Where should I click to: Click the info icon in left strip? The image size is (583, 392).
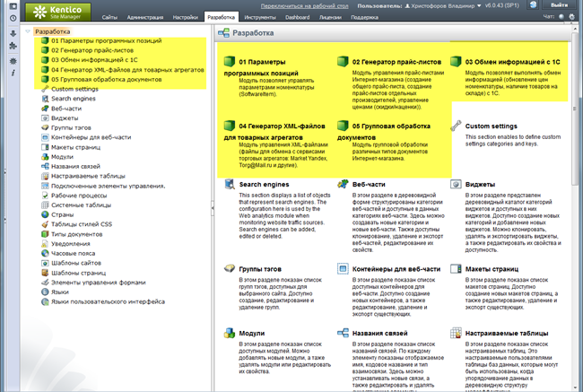coord(13,73)
